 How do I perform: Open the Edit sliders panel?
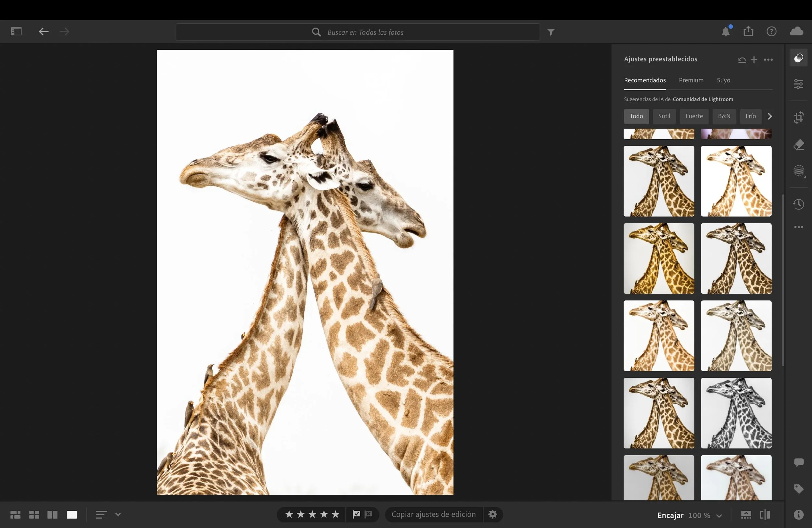798,84
